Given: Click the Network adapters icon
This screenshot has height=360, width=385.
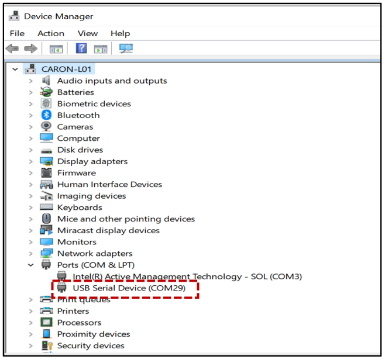Looking at the screenshot, I should coord(46,253).
